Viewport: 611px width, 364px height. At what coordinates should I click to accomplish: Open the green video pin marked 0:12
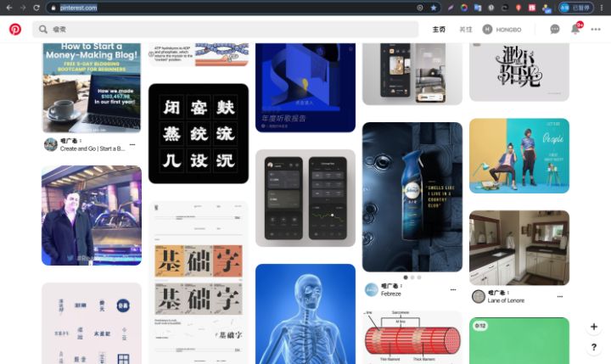pos(519,340)
